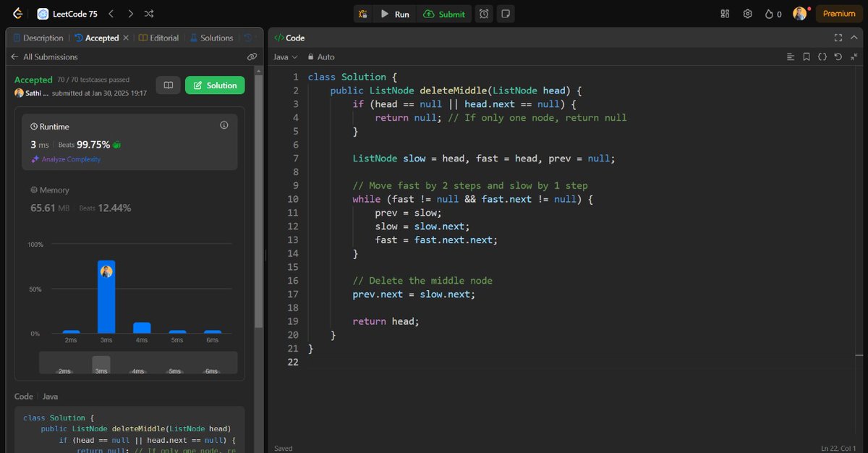Open the Solutions tab
The width and height of the screenshot is (868, 453).
tap(211, 38)
